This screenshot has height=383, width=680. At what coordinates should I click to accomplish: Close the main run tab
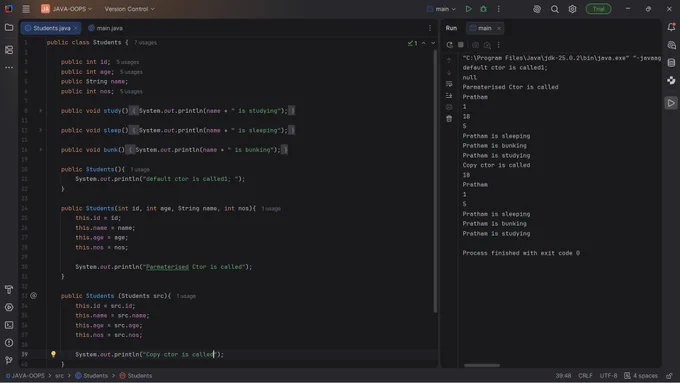click(x=499, y=28)
